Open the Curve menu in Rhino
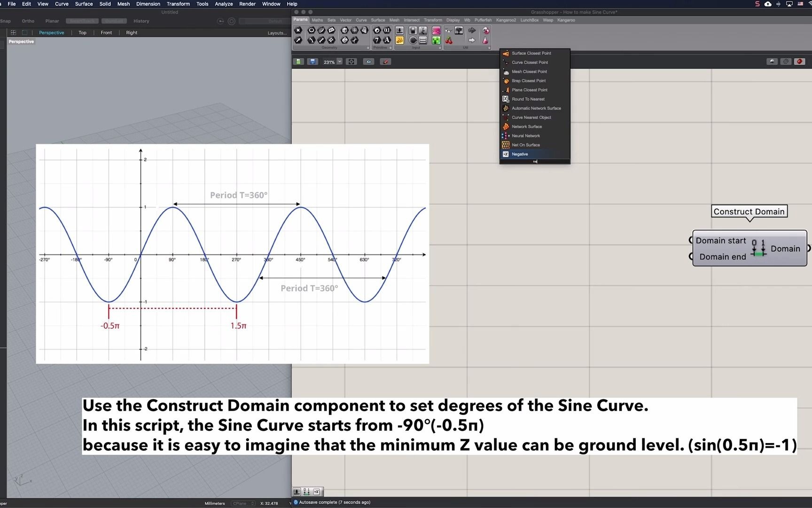Viewport: 812px width, 508px height. tap(62, 4)
